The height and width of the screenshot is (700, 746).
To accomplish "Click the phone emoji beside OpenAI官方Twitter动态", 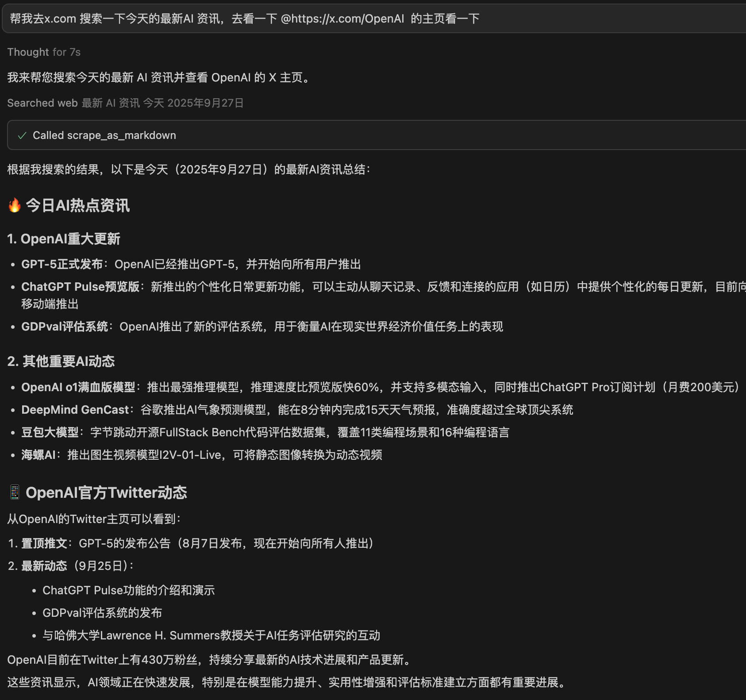I will coord(15,492).
